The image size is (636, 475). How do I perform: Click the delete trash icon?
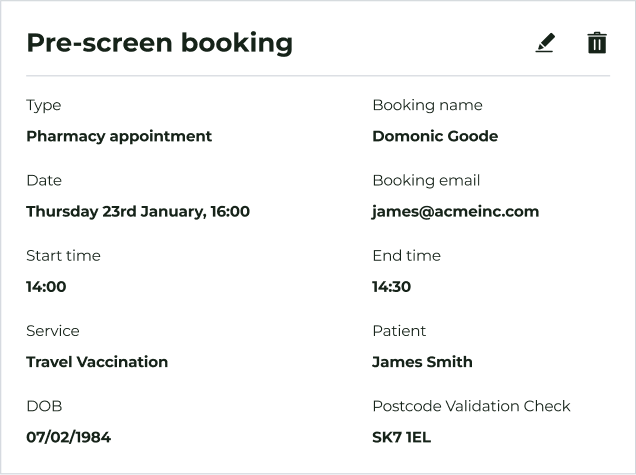tap(597, 43)
